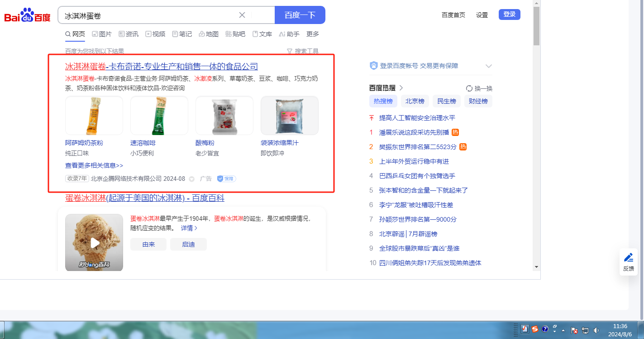Select the 网页 tab
The image size is (644, 339).
(x=75, y=34)
